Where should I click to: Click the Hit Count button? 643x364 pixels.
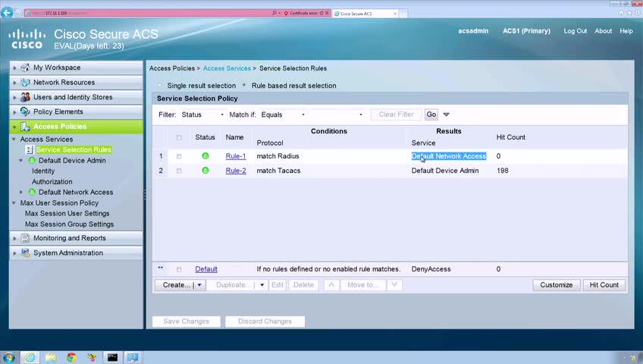point(604,285)
